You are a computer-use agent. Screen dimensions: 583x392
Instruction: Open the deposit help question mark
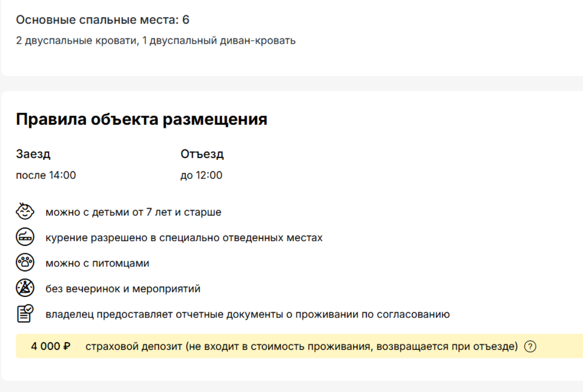click(530, 347)
